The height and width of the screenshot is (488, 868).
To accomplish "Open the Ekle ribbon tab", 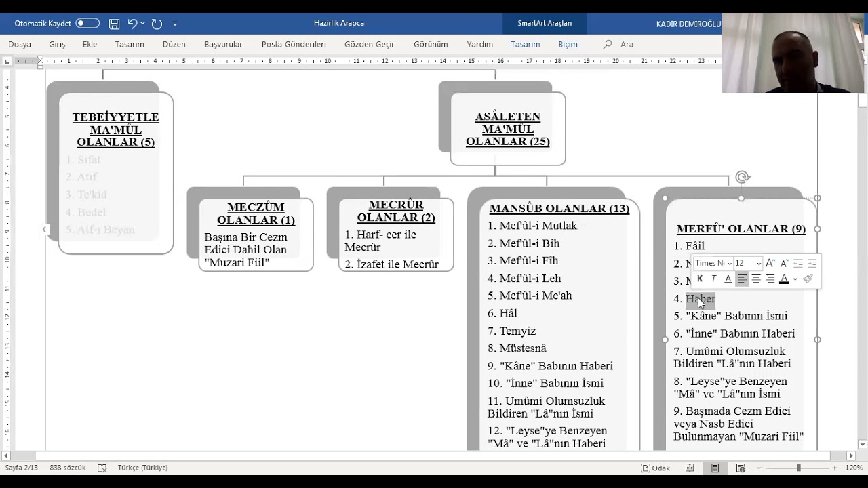I will point(90,44).
